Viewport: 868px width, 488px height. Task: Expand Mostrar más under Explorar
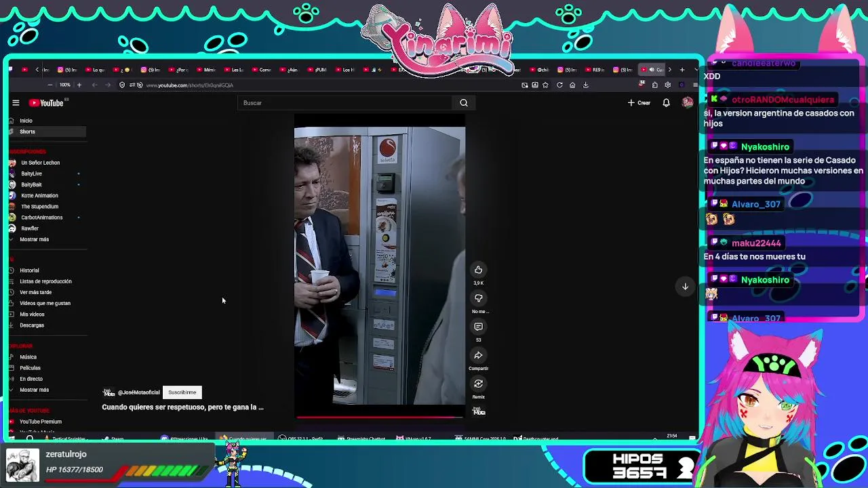point(34,390)
